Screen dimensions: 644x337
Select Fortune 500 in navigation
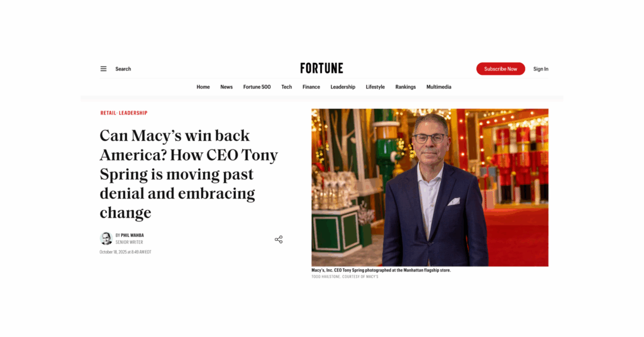pos(257,87)
